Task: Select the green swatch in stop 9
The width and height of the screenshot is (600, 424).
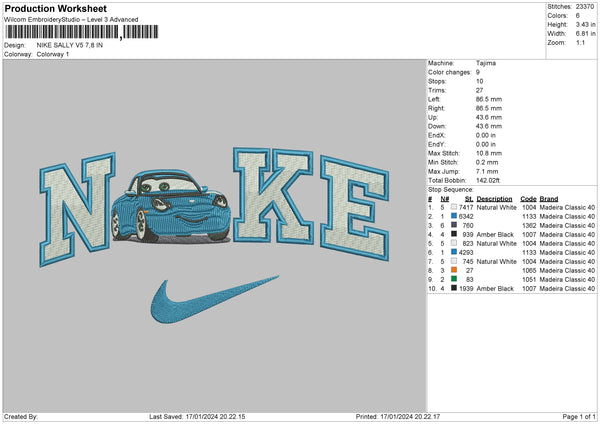Action: tap(454, 279)
